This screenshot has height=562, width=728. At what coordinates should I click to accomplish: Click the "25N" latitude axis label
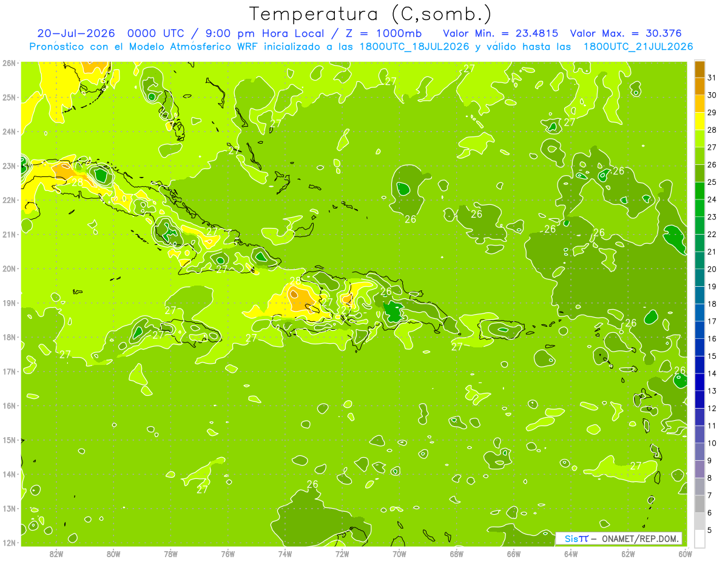8,97
